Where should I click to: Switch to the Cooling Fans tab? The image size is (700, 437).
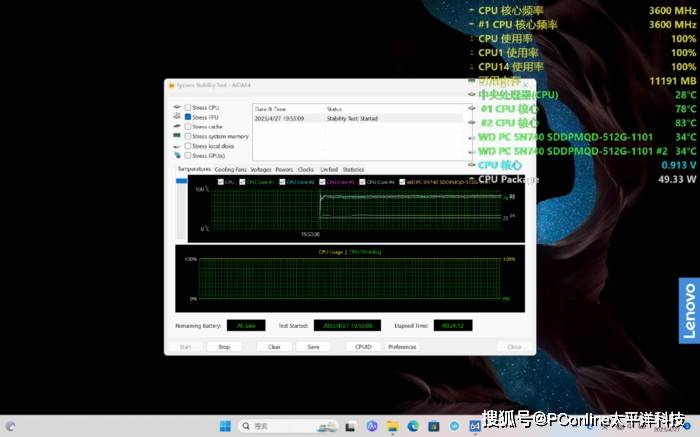230,170
